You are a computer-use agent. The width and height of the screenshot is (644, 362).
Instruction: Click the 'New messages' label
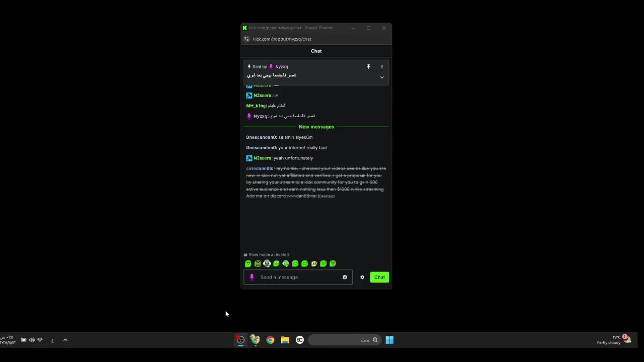coord(316,127)
